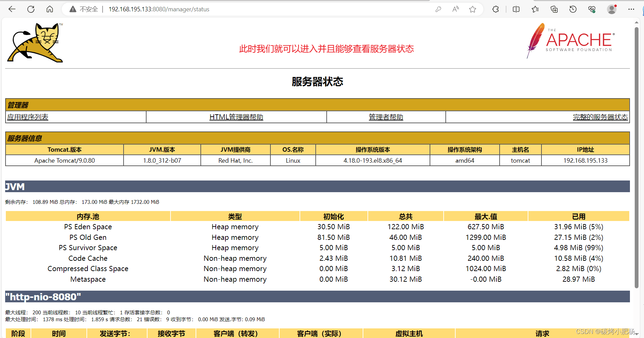644x338 pixels.
Task: Open browser essentials heart icon
Action: coord(592,9)
